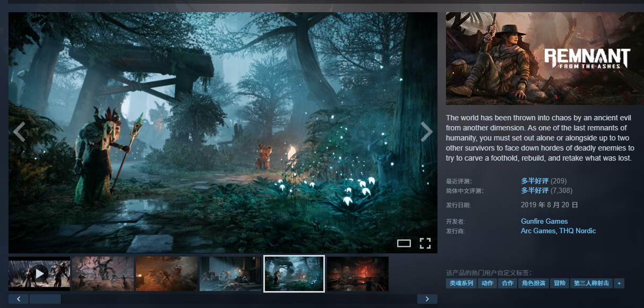Viewport: 644px width, 308px height.
Task: Select the dark blue gunfight thumbnail
Action: click(x=230, y=274)
